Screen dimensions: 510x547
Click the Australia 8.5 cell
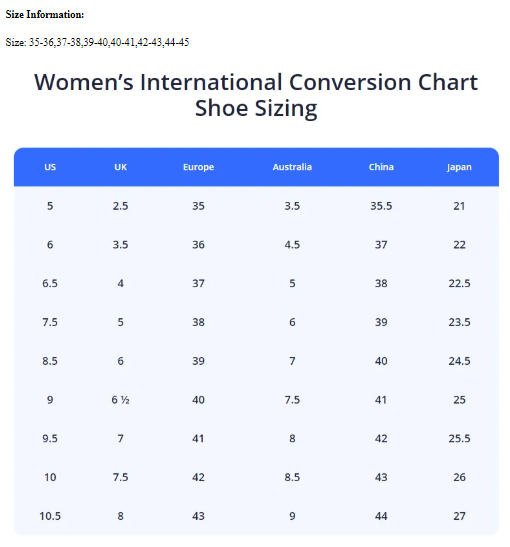click(x=292, y=477)
